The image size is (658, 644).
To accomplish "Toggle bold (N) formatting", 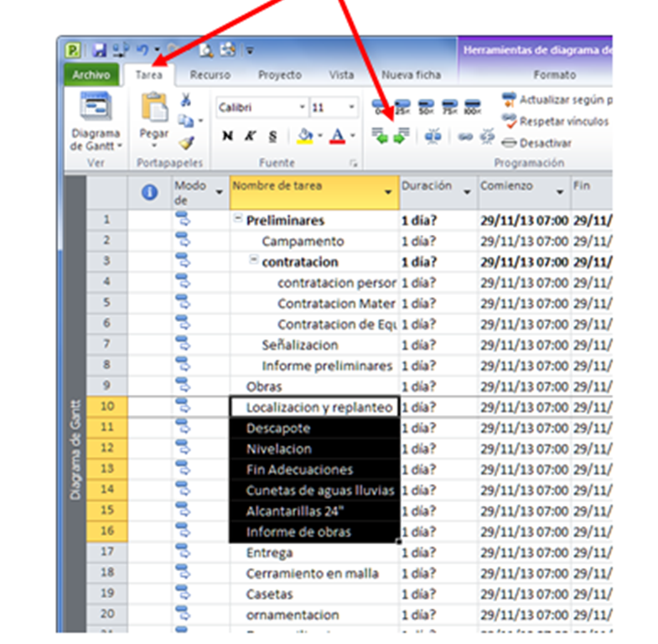I will pyautogui.click(x=227, y=136).
